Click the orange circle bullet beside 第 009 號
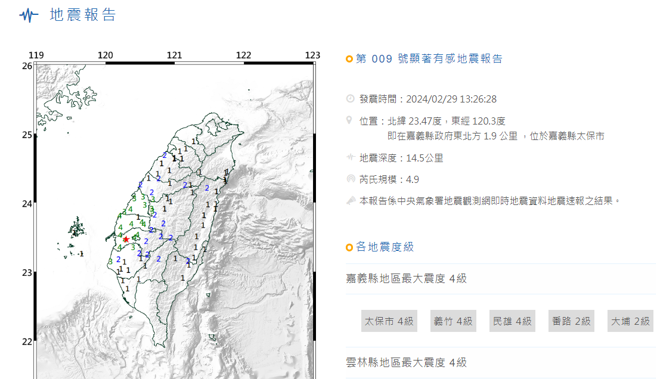656x379 pixels. click(349, 59)
